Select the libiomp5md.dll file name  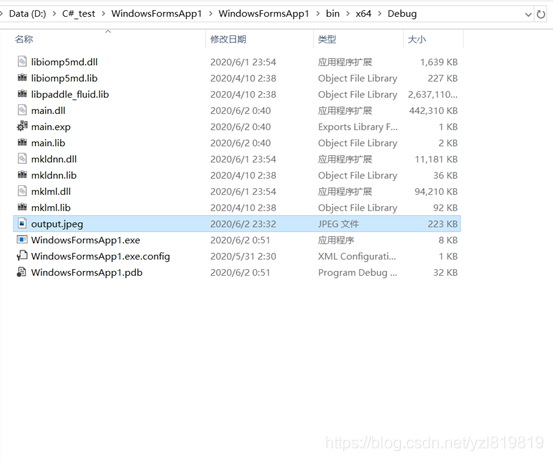click(64, 62)
